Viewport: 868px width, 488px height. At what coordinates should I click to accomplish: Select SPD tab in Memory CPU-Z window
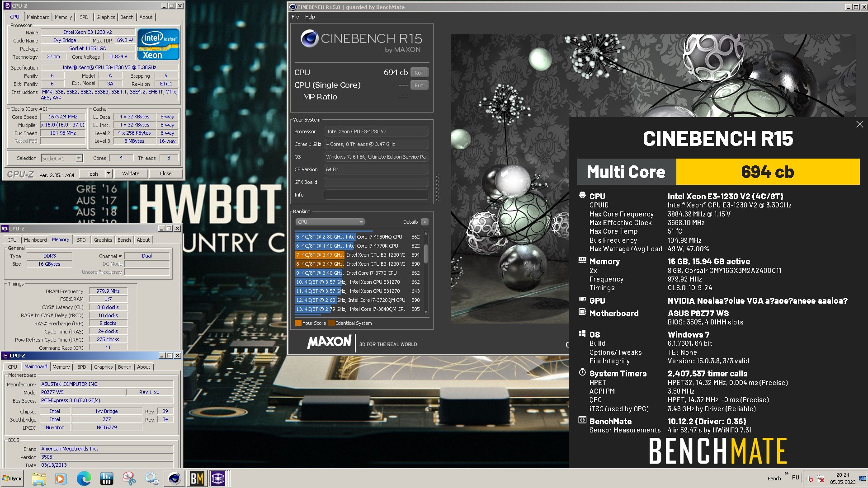(x=81, y=240)
